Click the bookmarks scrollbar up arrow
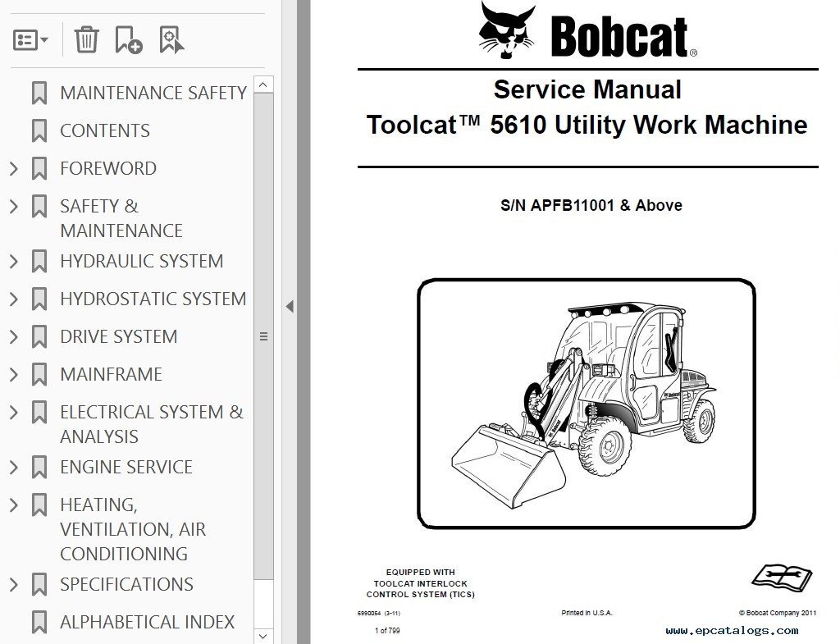The image size is (840, 644). 263,84
